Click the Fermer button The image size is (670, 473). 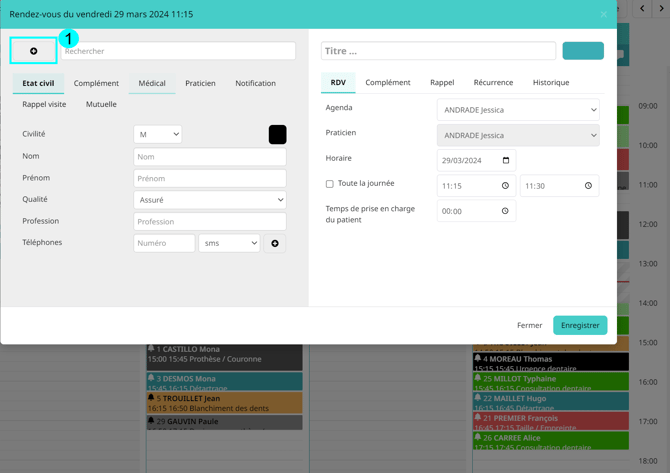(529, 325)
